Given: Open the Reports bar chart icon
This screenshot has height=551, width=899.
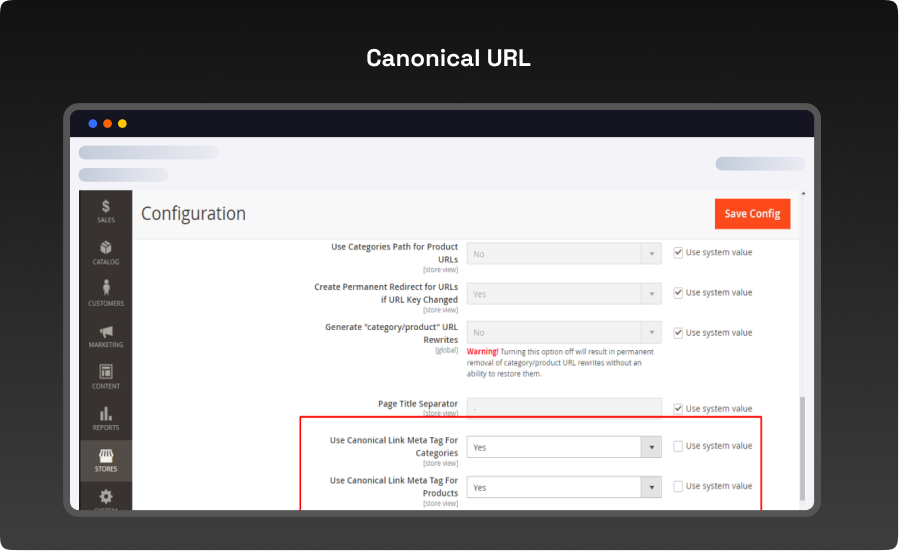Looking at the screenshot, I should point(105,418).
